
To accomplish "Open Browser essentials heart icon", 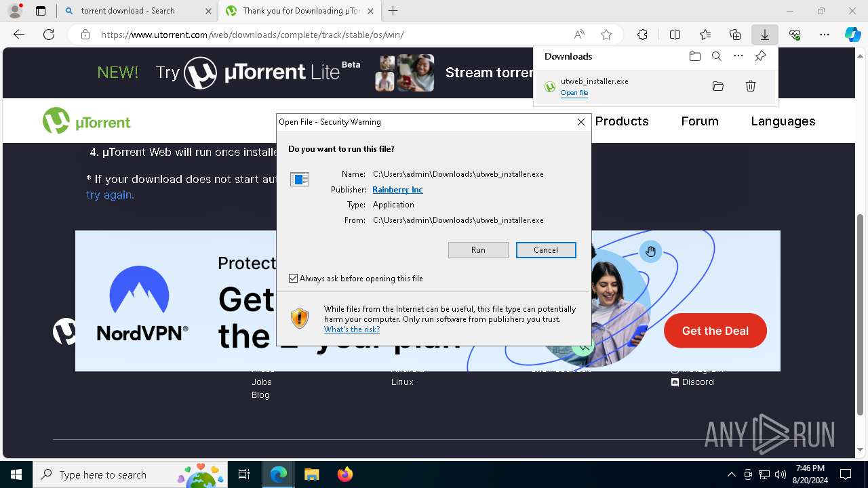I will [795, 35].
